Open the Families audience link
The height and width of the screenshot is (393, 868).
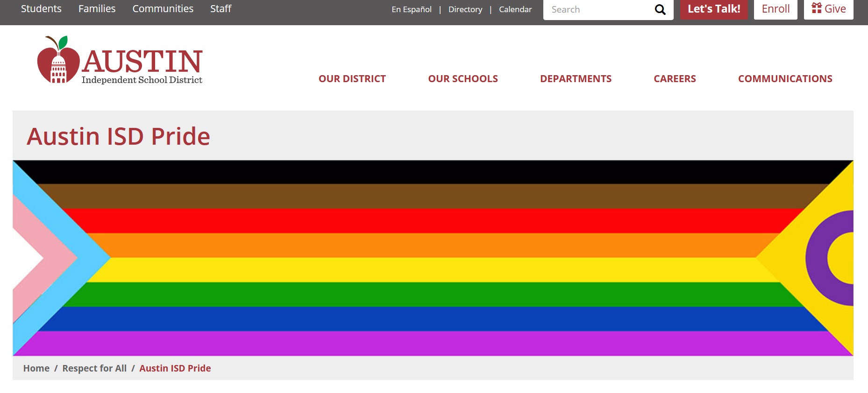[x=97, y=9]
